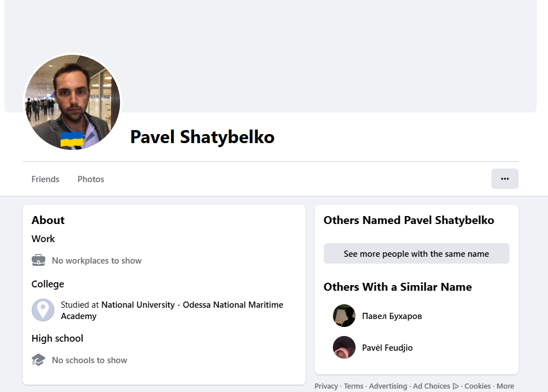Click the briefcase icon under Work

(38, 261)
